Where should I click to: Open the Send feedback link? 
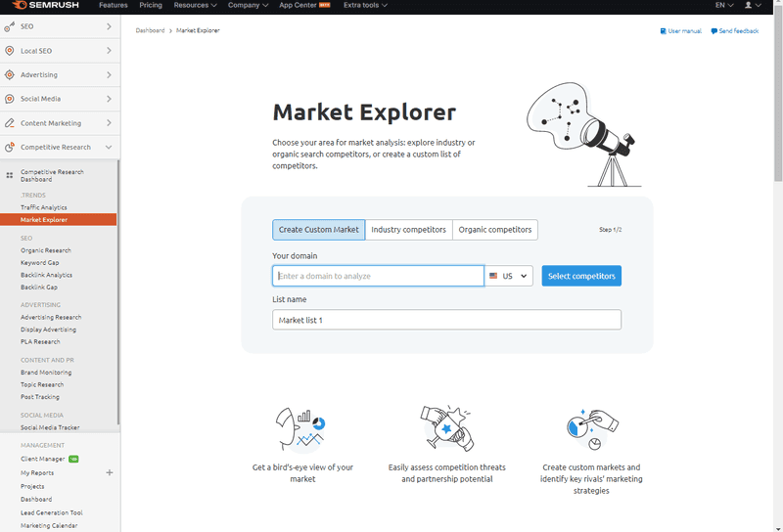point(735,31)
